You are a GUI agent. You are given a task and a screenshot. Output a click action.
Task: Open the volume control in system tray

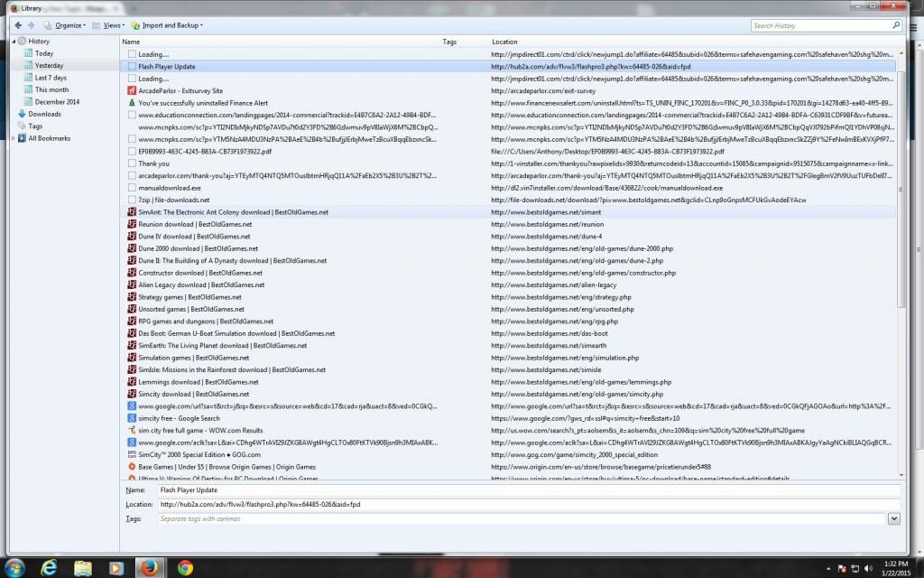click(868, 569)
